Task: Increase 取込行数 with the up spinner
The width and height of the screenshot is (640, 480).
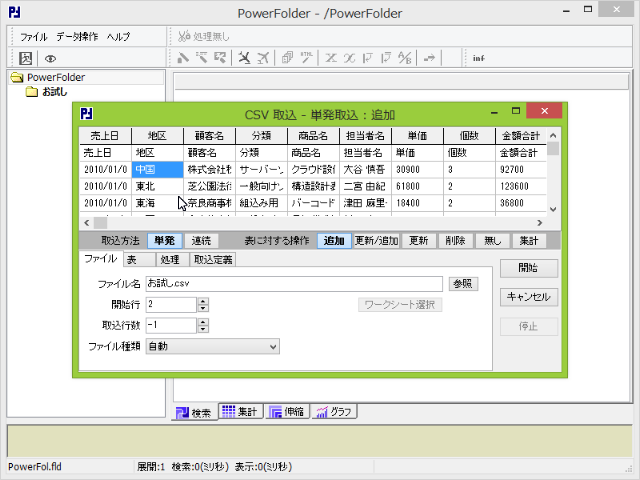Action: pyautogui.click(x=203, y=322)
